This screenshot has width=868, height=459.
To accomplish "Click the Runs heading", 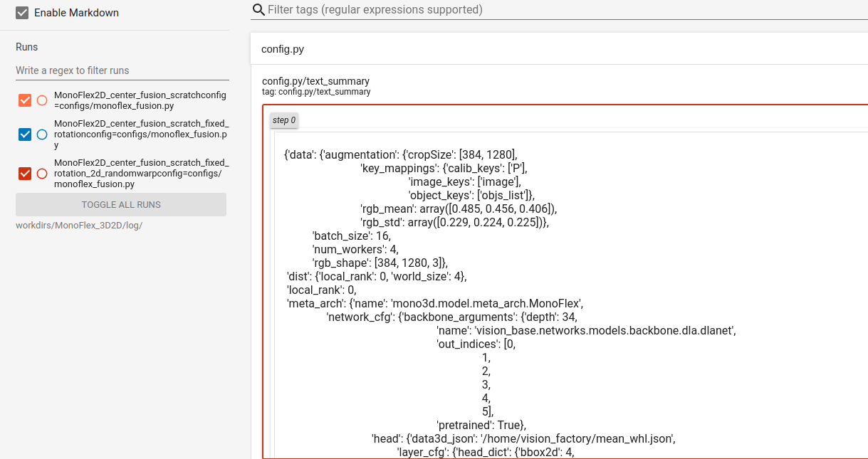I will (27, 47).
